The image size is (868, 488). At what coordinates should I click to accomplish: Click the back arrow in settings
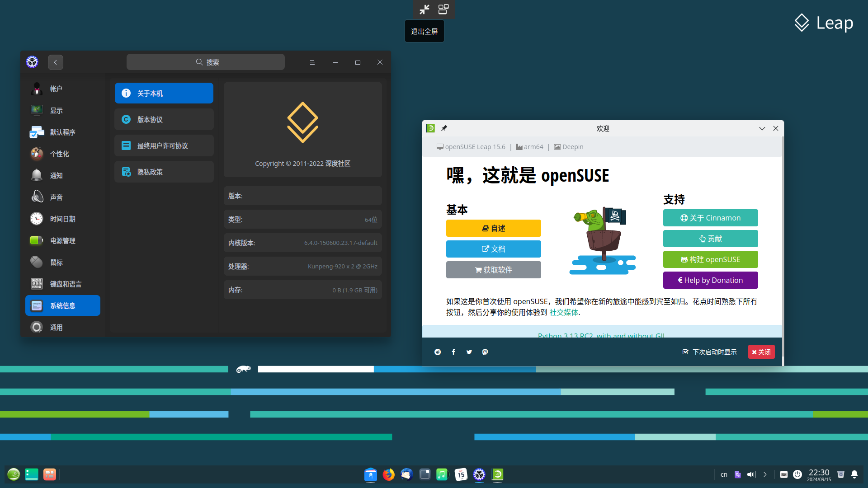tap(56, 62)
